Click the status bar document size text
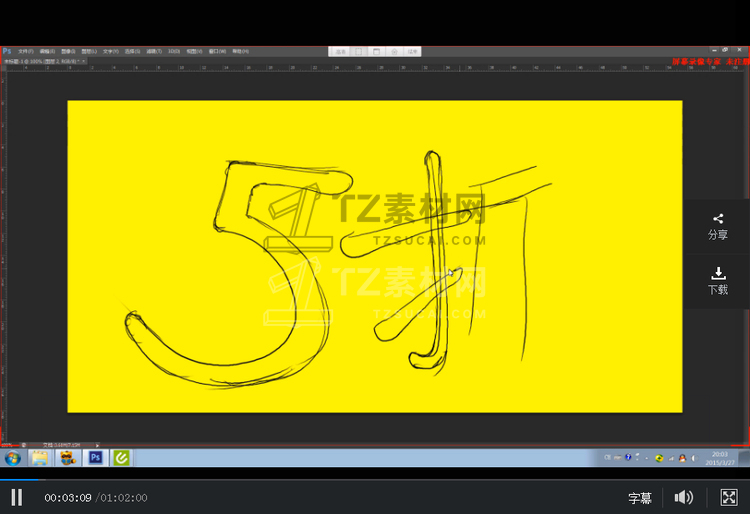Viewport: 750px width, 514px height. click(x=61, y=445)
